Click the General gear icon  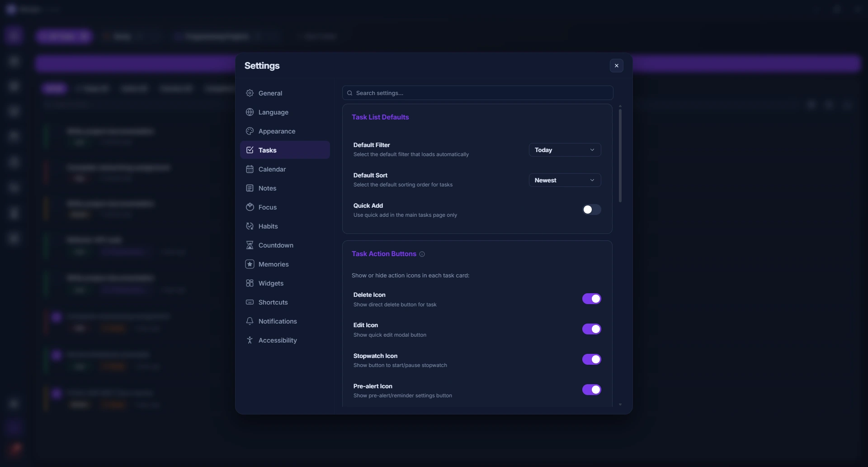(x=250, y=93)
